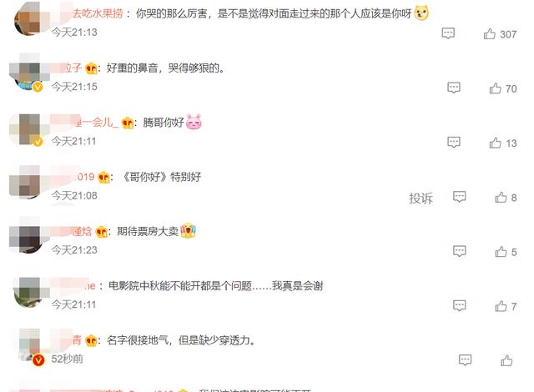Reply to the comment posted at 21:13
This screenshot has width=534, height=392.
click(x=448, y=33)
